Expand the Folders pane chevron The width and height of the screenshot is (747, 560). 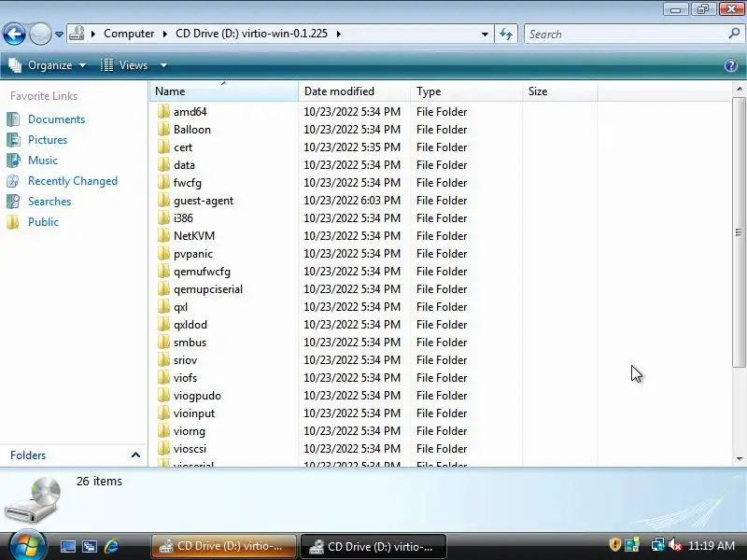pyautogui.click(x=135, y=455)
